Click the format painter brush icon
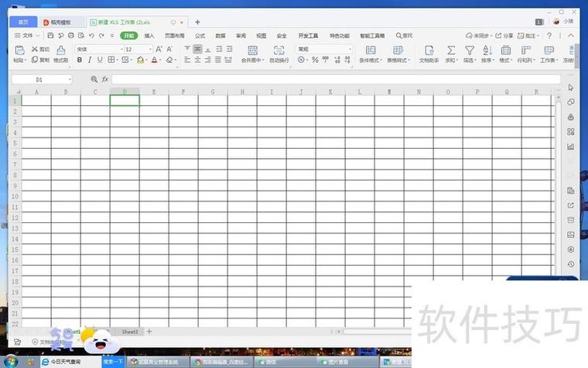Screen dimensions: 588x368 coord(61,50)
